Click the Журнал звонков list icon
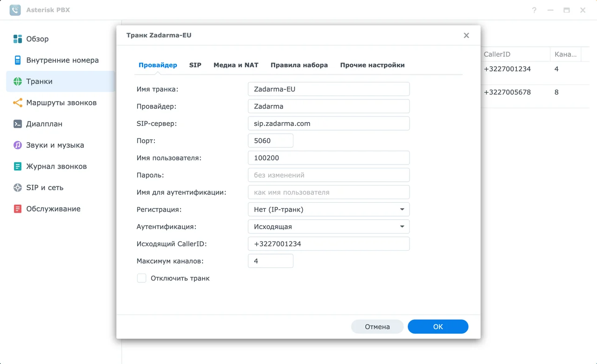 (x=18, y=166)
